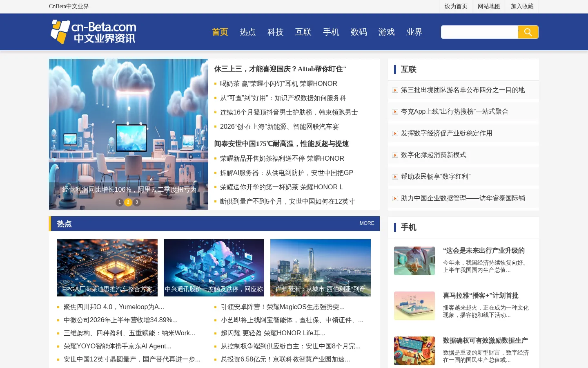
Task: Open the FPGA厂商莱迪思 chip thumbnail
Action: pyautogui.click(x=107, y=268)
